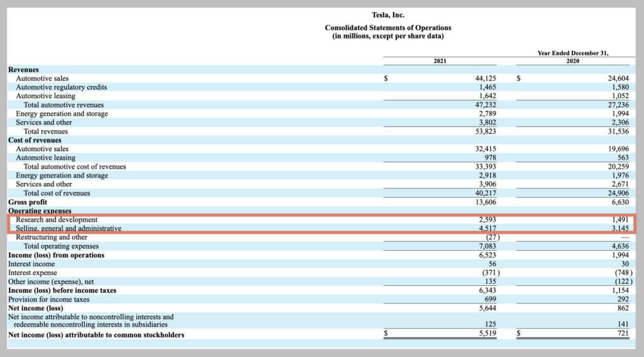Click total cost of revenues value '40,217'
Viewport: 644px width, 357px height.
[x=486, y=193]
